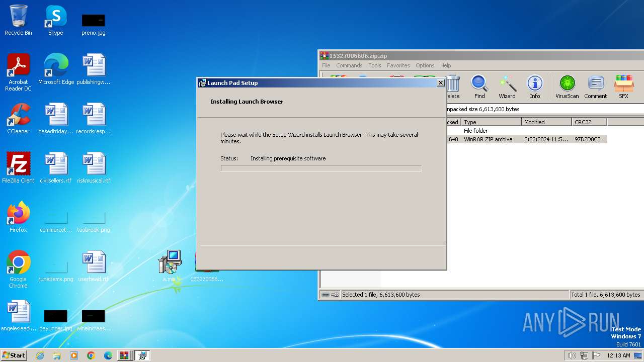The width and height of the screenshot is (644, 362).
Task: Click the Delete trash icon in WinRAR
Action: [x=453, y=86]
